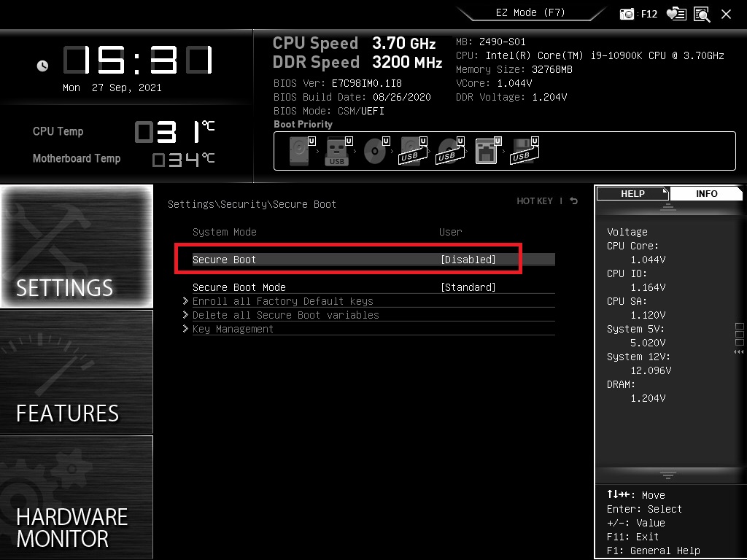Close the BIOS with the X button
The width and height of the screenshot is (747, 560).
click(x=726, y=15)
